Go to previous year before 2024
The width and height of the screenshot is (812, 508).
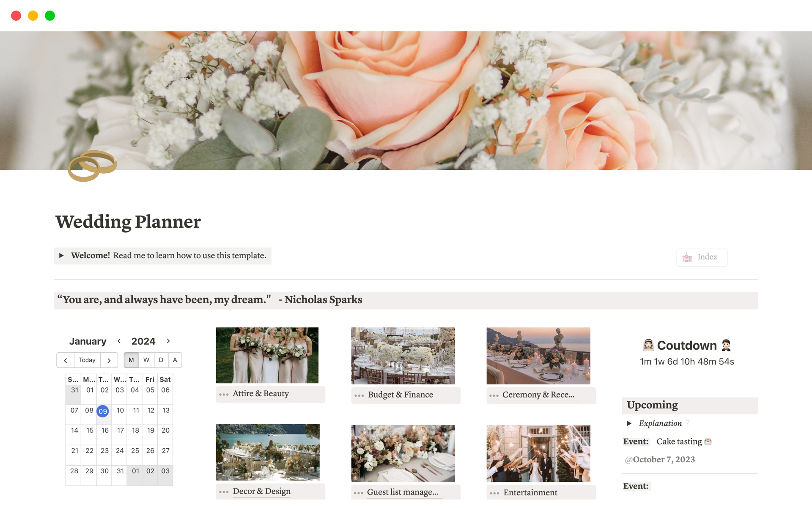pyautogui.click(x=119, y=341)
